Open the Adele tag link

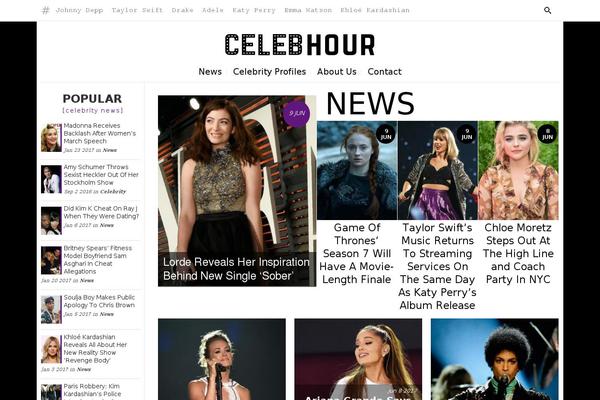coord(213,10)
